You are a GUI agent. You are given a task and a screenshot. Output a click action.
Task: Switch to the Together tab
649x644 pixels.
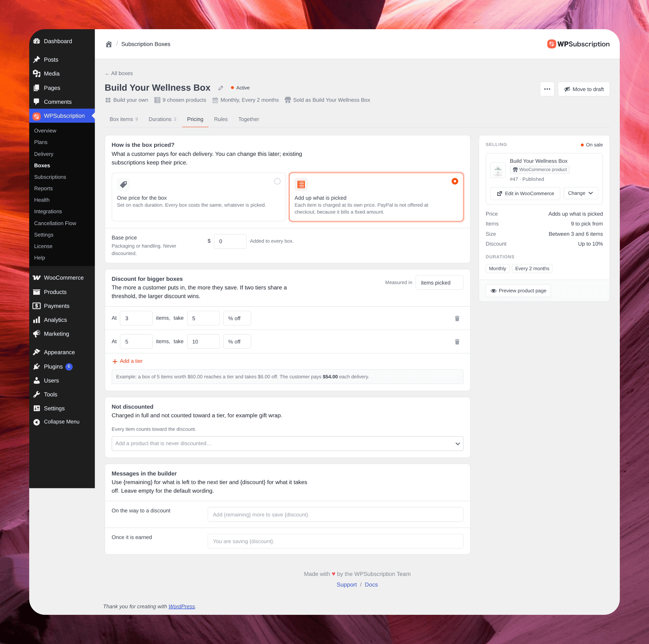pos(249,119)
